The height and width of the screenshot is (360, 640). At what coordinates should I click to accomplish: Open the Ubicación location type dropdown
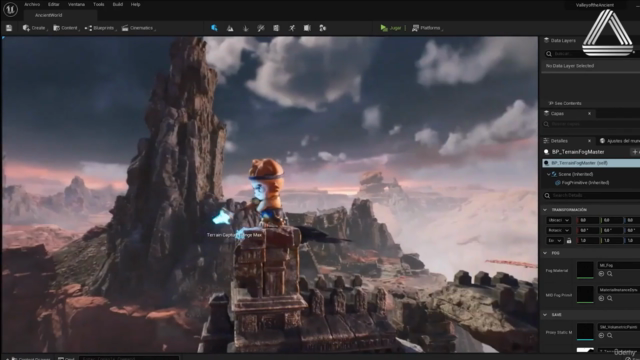(559, 220)
